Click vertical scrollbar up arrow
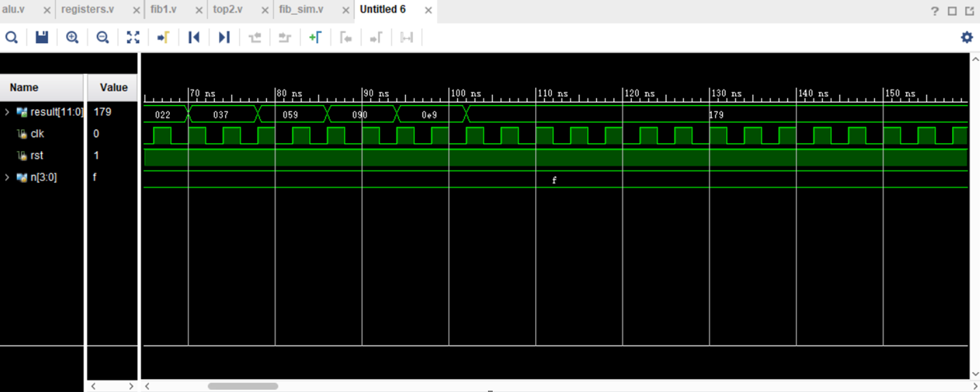The height and width of the screenshot is (392, 980). 974,59
